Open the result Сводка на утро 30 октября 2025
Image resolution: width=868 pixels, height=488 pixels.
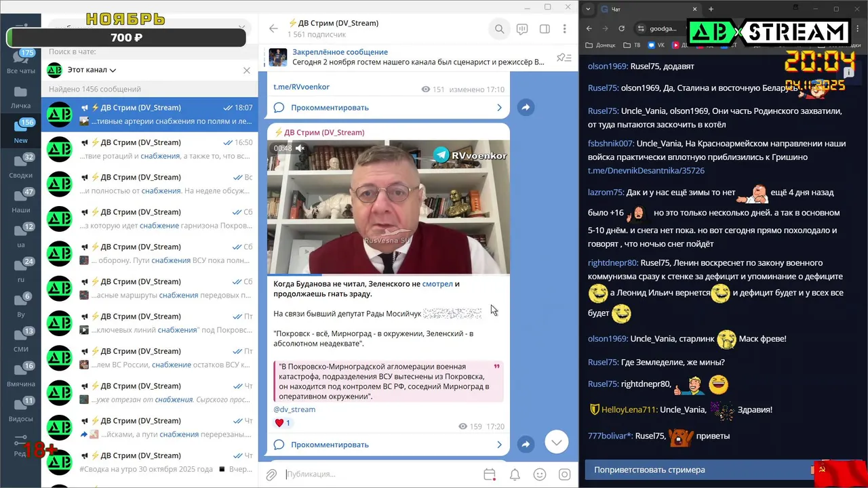[150, 462]
